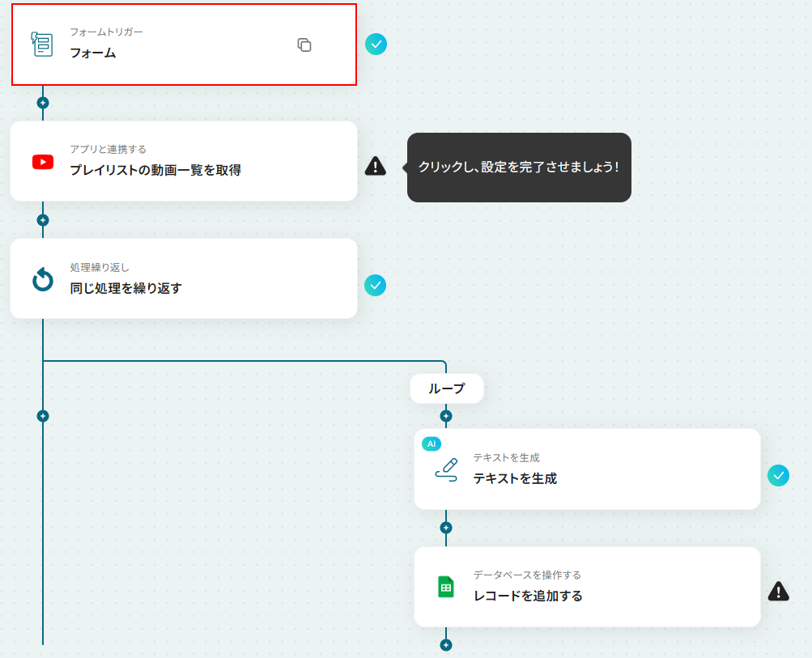Image resolution: width=812 pixels, height=658 pixels.
Task: Add a step below the フォーム trigger card
Action: click(43, 103)
